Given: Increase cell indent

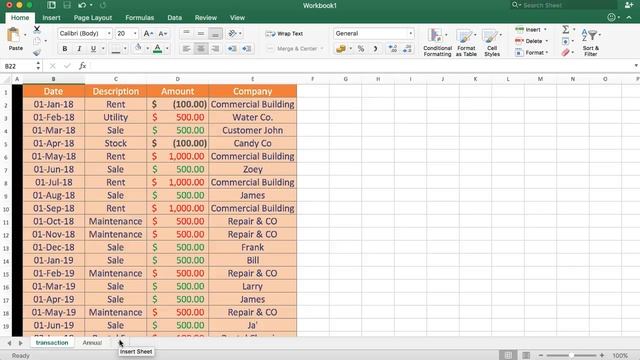Looking at the screenshot, I should click(247, 49).
